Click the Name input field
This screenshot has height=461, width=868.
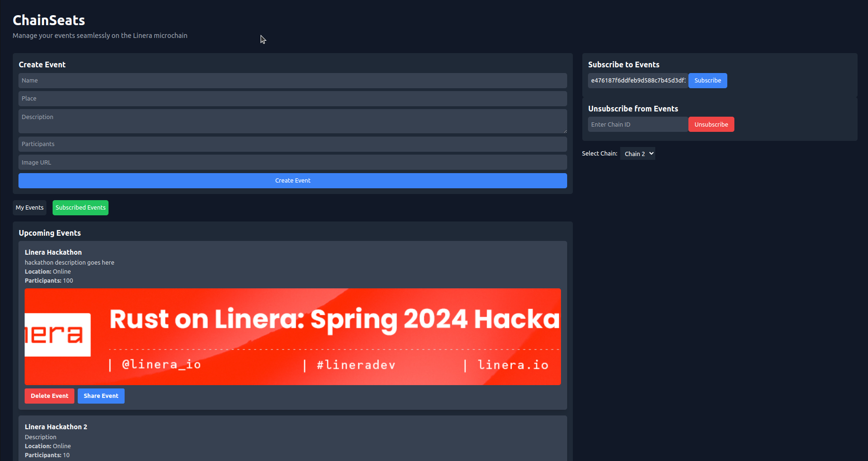pyautogui.click(x=293, y=81)
